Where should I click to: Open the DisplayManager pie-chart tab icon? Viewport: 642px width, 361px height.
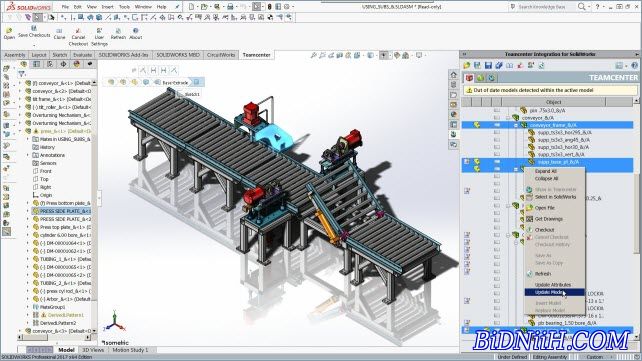[77, 64]
